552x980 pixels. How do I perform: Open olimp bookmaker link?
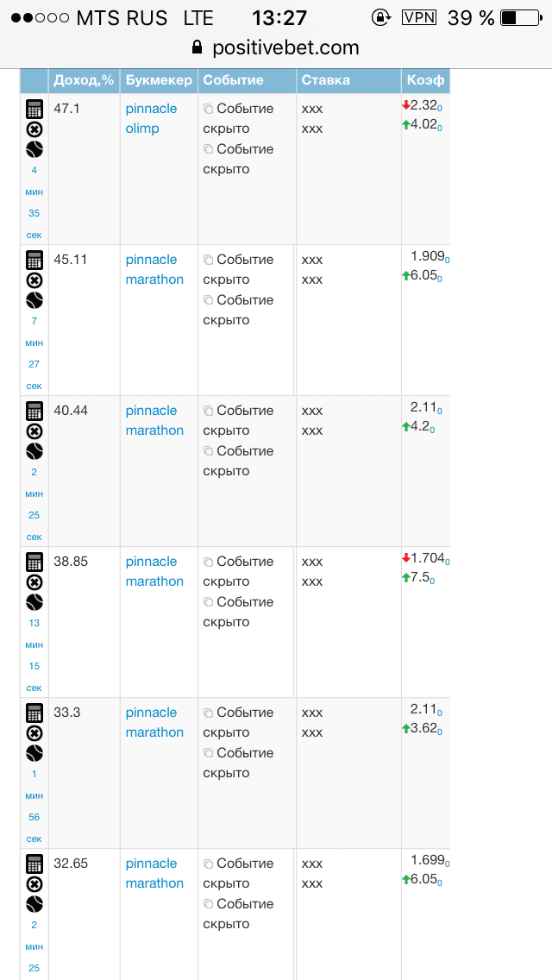pos(142,129)
